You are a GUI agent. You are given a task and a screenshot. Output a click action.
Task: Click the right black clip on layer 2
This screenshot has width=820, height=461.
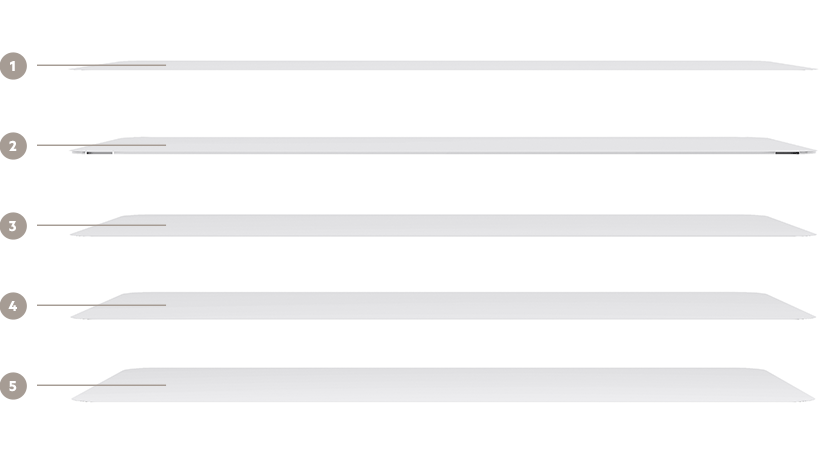pyautogui.click(x=787, y=153)
